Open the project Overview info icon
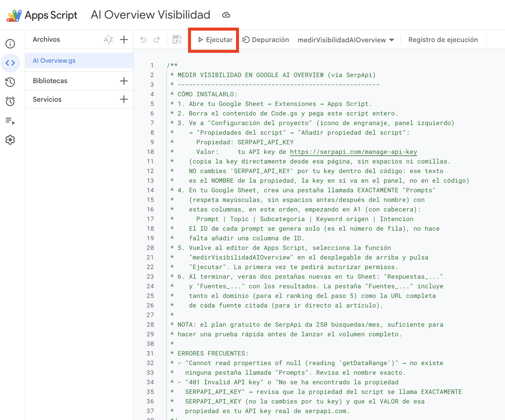 click(x=10, y=44)
